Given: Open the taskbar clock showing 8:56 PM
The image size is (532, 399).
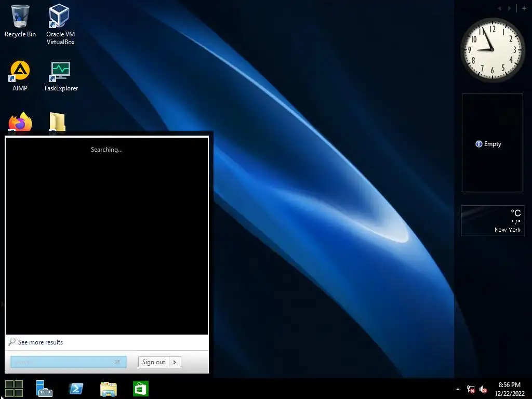Looking at the screenshot, I should (509, 389).
